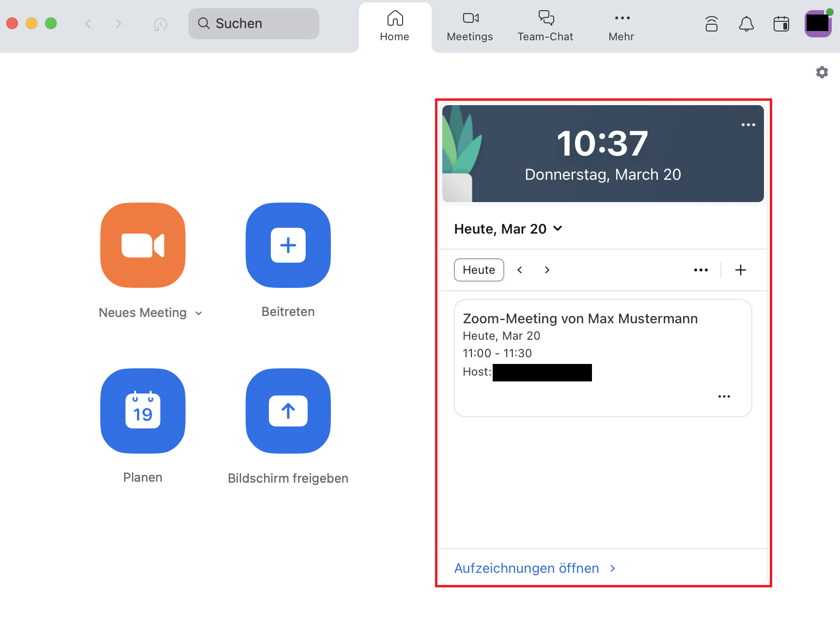Open settings gear icon
The height and width of the screenshot is (631, 840).
pos(822,73)
